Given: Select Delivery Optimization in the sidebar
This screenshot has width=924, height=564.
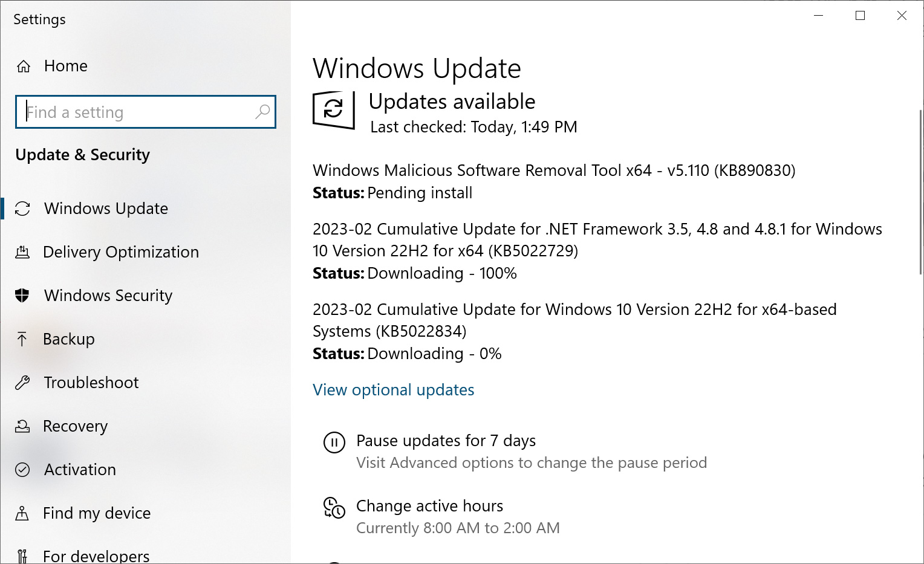Looking at the screenshot, I should [120, 252].
